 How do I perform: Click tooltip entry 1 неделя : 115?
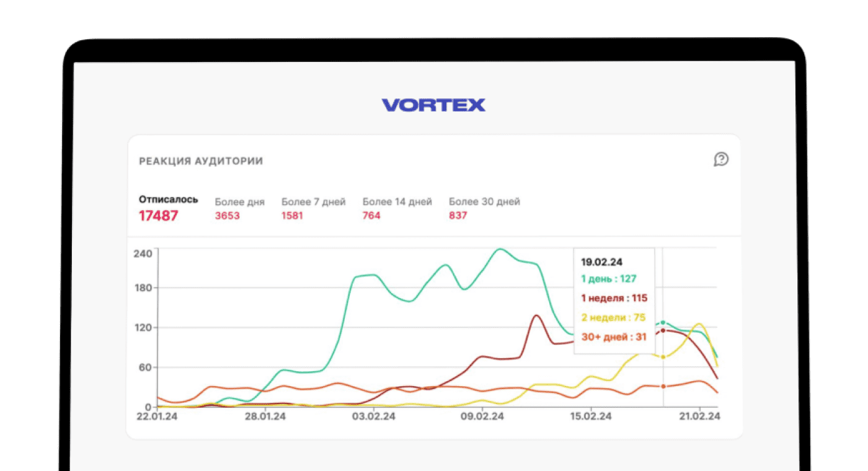614,298
